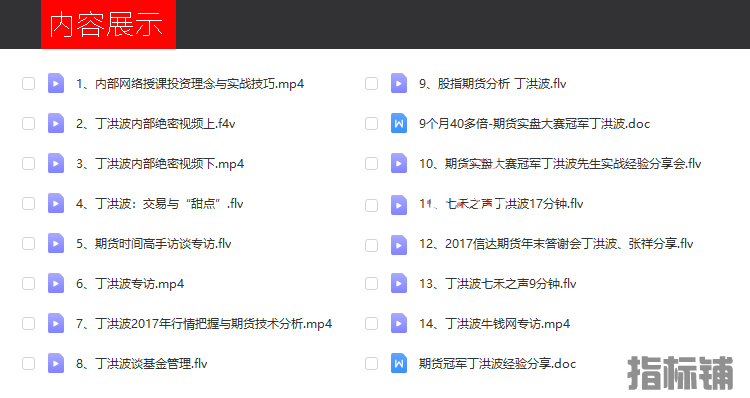Tick checkbox for 7、丁洪波2017年行情把握 mp4

point(29,323)
